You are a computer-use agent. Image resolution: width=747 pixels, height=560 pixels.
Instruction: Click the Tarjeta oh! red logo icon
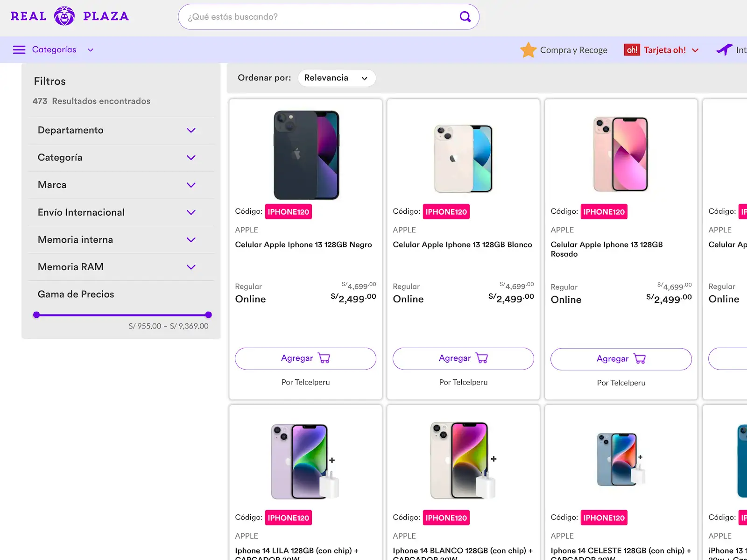632,50
